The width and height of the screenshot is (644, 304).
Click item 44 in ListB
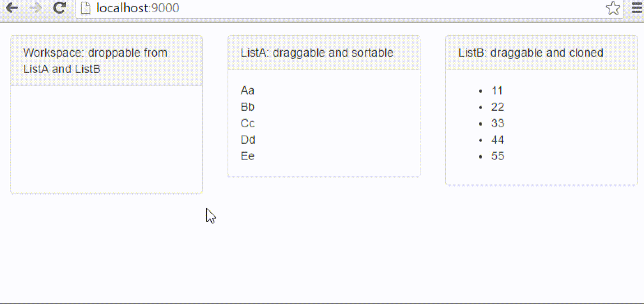click(x=497, y=140)
